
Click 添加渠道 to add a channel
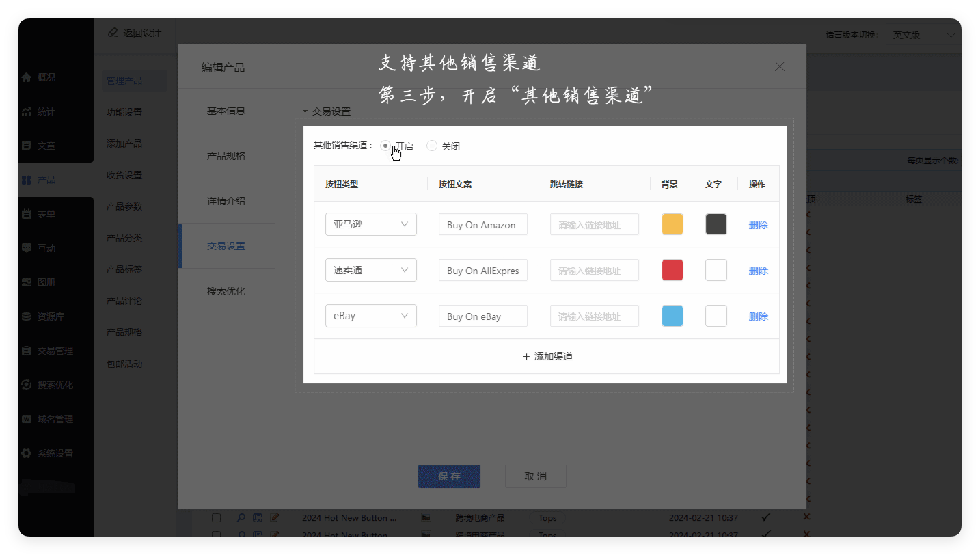point(547,356)
